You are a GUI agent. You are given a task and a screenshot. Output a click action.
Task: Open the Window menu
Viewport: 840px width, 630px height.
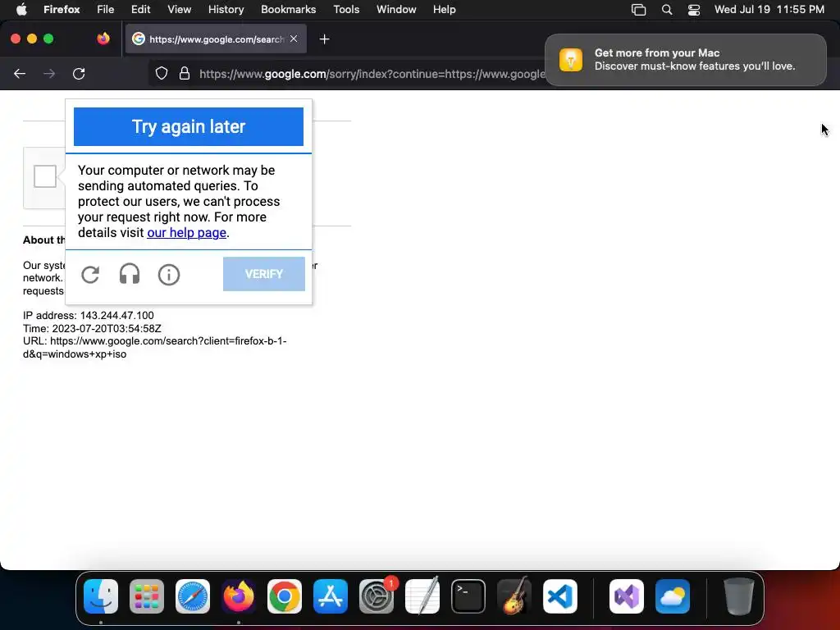396,9
